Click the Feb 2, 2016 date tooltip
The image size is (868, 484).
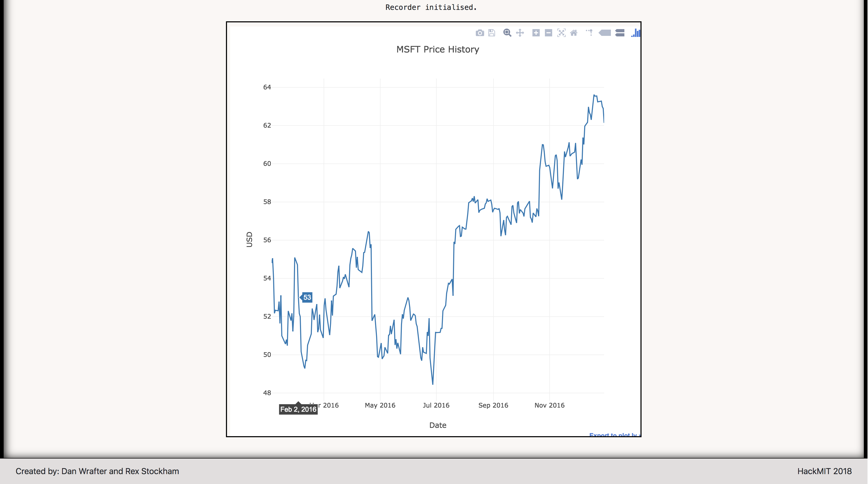tap(298, 409)
